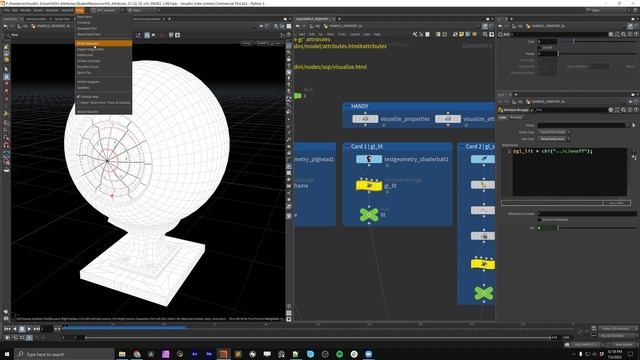Choose Quick Tip in Help menu

(x=84, y=73)
